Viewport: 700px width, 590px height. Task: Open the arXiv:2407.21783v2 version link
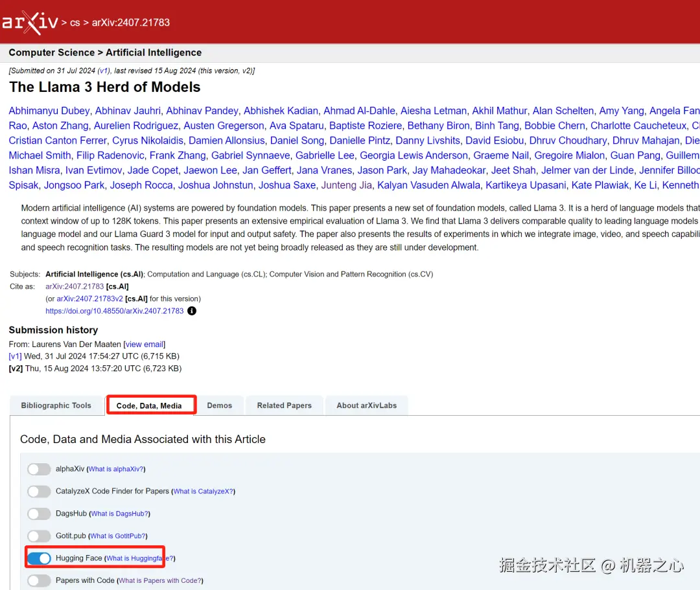(89, 299)
